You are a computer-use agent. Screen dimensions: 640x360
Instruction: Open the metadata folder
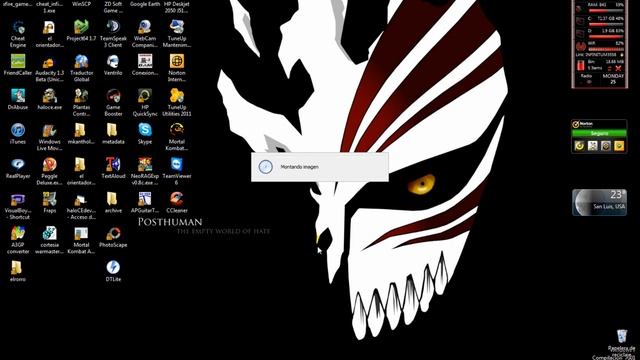tap(113, 133)
